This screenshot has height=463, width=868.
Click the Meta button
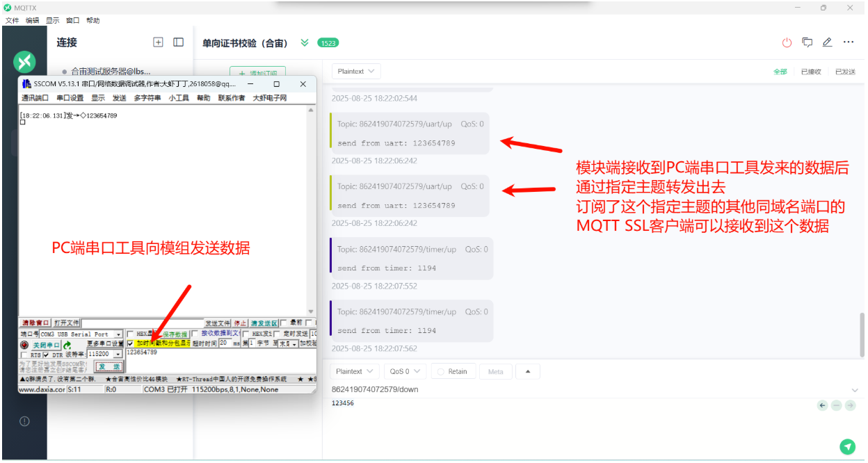click(495, 372)
